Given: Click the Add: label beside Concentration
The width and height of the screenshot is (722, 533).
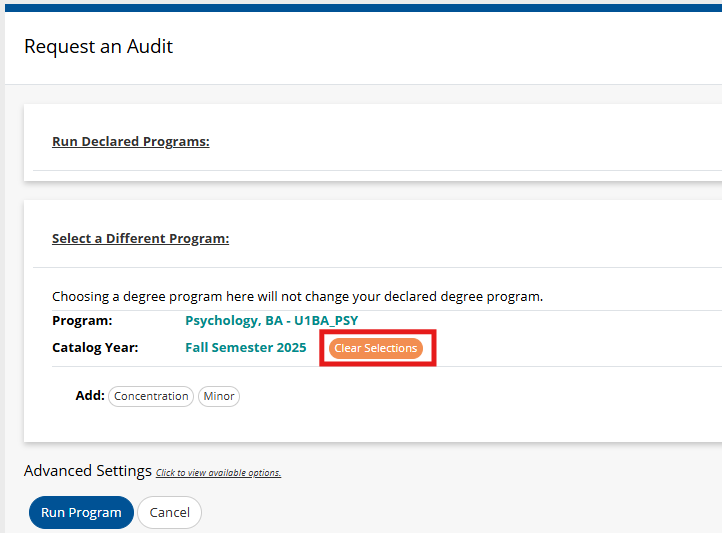Looking at the screenshot, I should pyautogui.click(x=90, y=395).
